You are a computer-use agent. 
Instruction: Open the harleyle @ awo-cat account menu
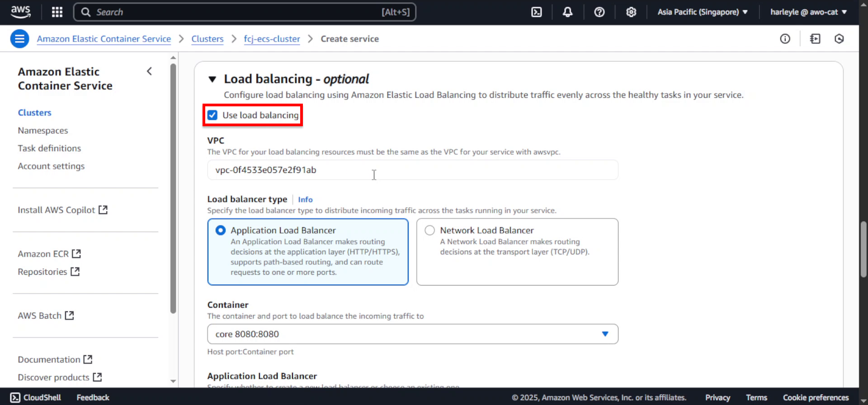point(808,12)
